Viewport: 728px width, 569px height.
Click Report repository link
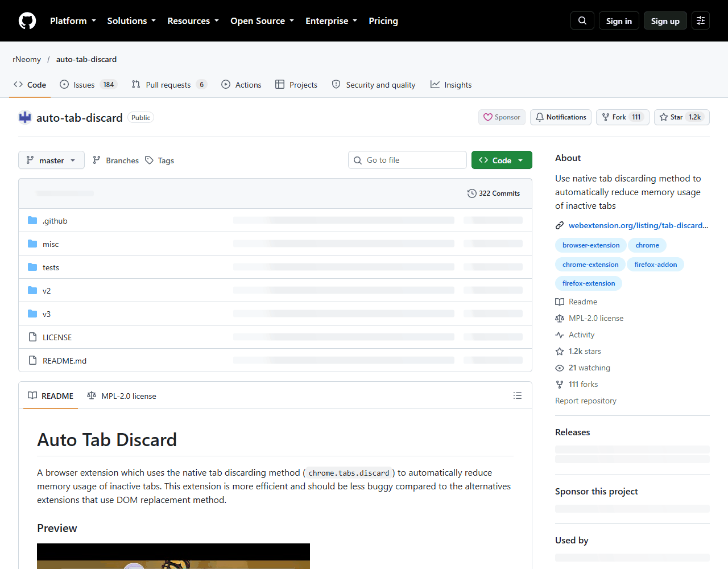click(x=586, y=401)
